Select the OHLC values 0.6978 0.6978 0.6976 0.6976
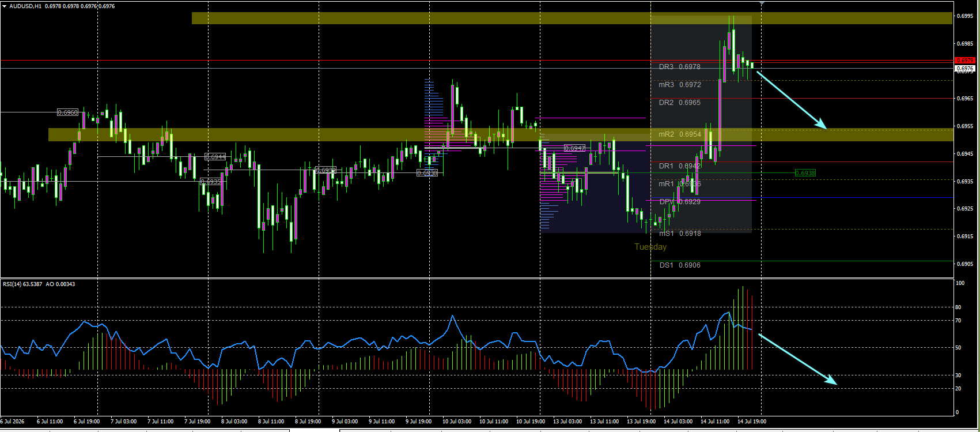Image resolution: width=980 pixels, height=432 pixels. pos(80,6)
